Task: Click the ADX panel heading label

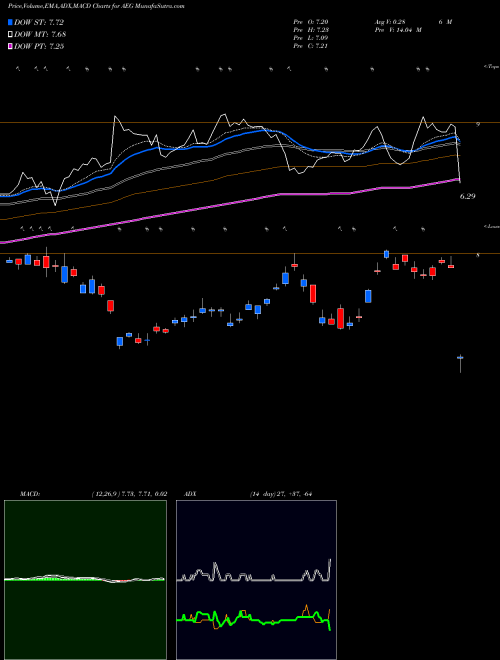Action: 191,494
